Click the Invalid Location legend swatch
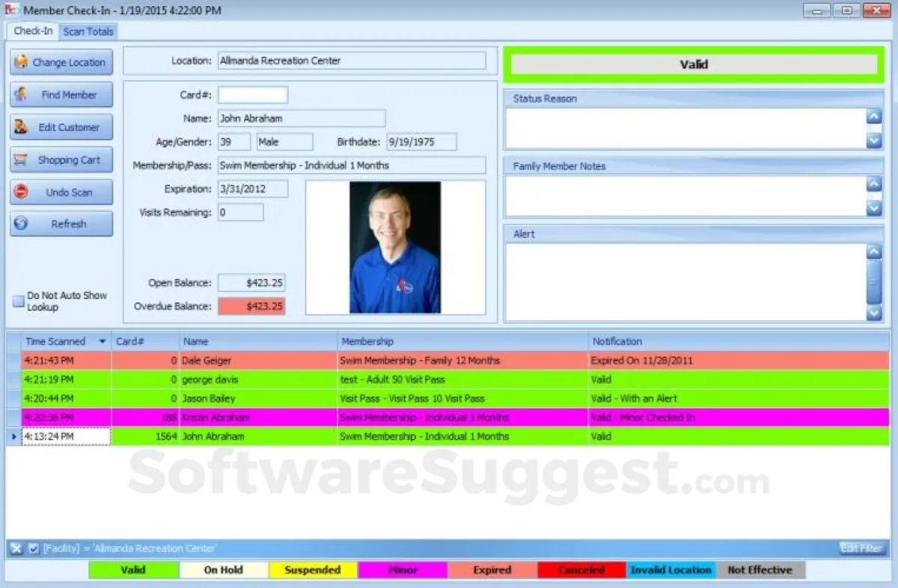898x588 pixels. coord(671,570)
